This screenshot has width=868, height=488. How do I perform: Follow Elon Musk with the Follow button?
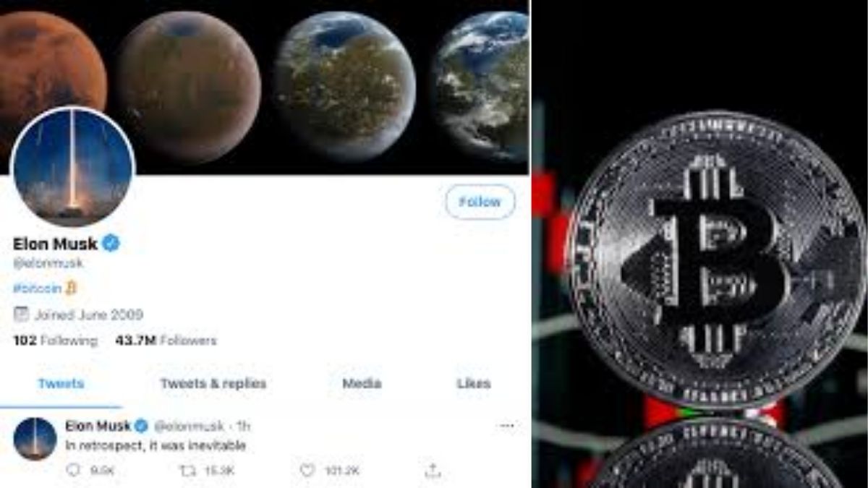tap(480, 202)
